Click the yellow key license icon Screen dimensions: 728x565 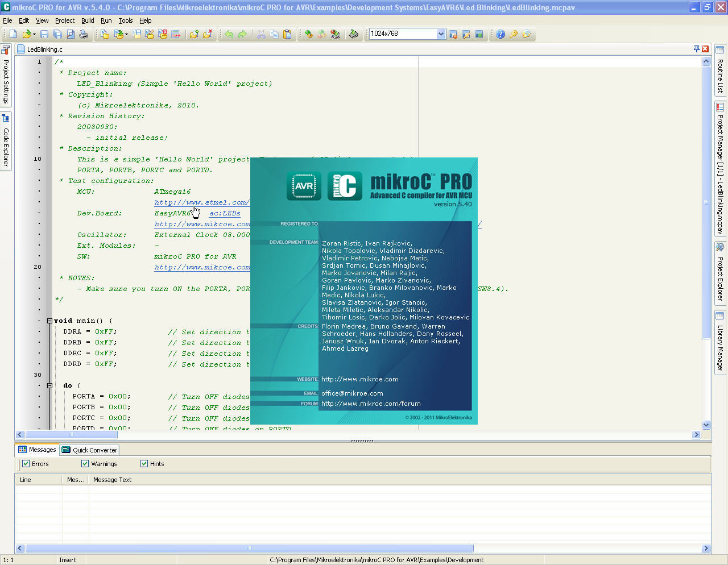pos(514,34)
